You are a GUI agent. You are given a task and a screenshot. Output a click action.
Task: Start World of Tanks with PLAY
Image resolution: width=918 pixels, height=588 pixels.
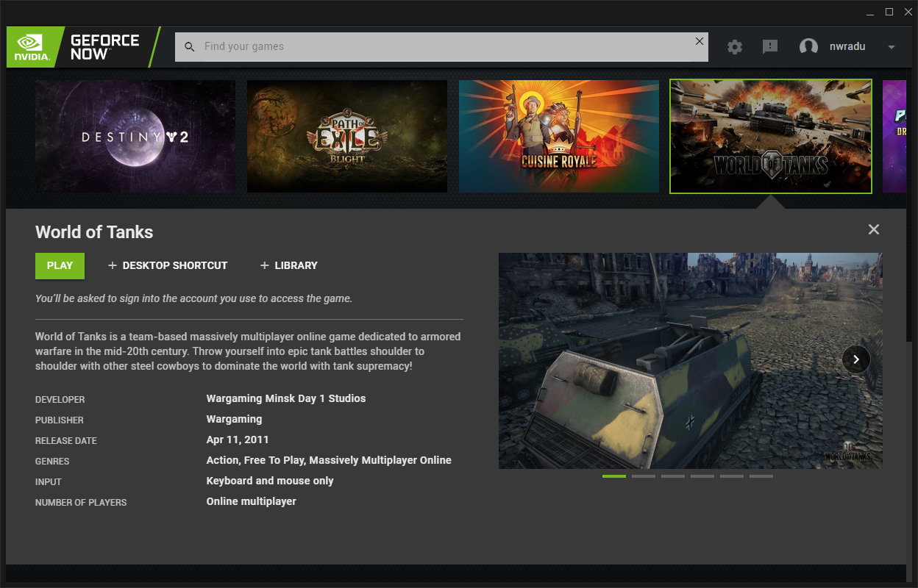[x=60, y=265]
